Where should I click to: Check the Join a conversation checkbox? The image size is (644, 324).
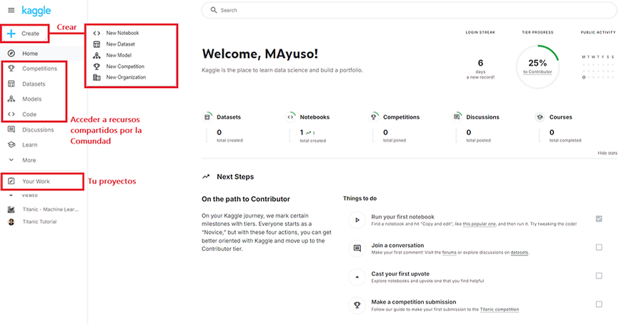click(x=599, y=247)
